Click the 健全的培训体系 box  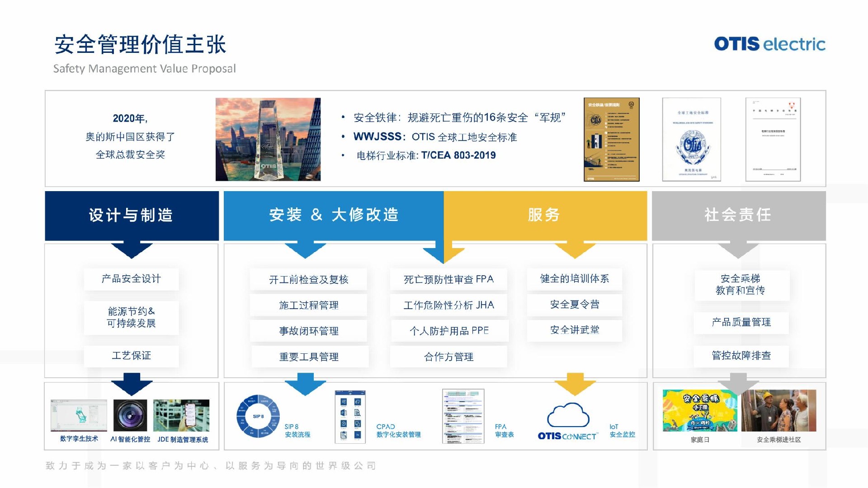(575, 279)
